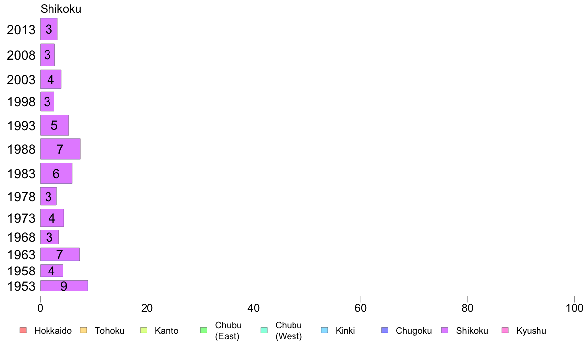Click the Chubu (West) legend swatch
588x364 pixels.
click(x=264, y=330)
